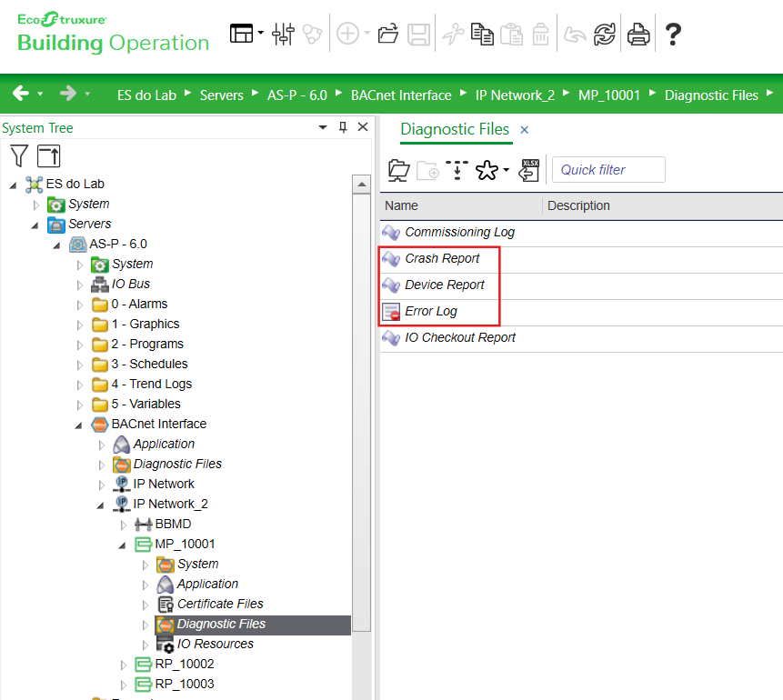Select IP Network in System Tree

[164, 484]
